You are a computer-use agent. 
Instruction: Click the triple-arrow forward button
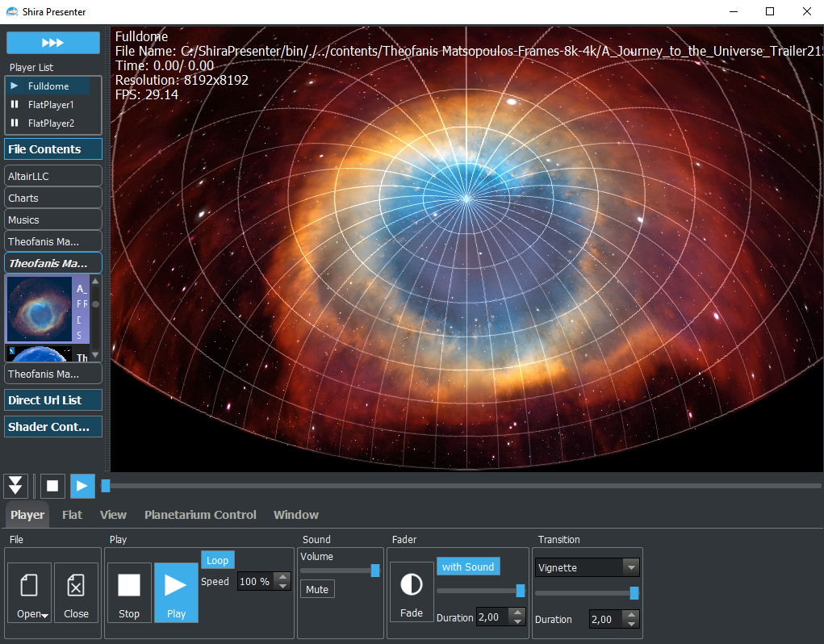tap(53, 43)
